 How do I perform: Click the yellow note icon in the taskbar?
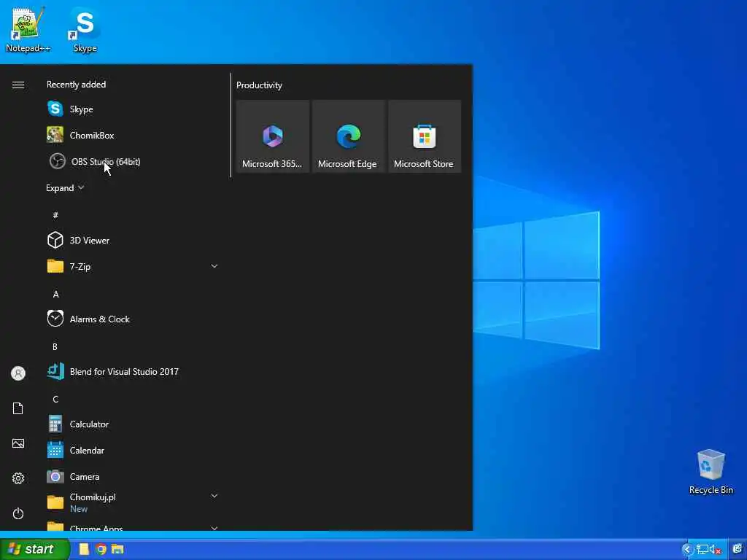84,549
